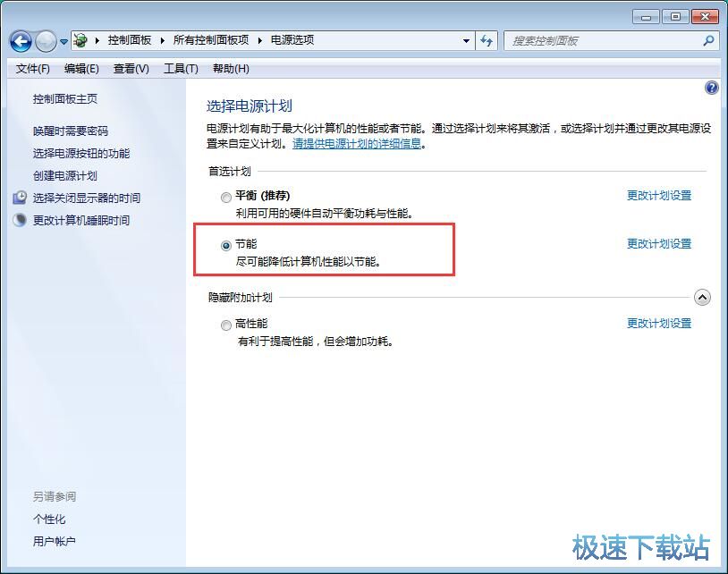Open the 查看(V) menu
This screenshot has height=574, width=728.
tap(131, 69)
